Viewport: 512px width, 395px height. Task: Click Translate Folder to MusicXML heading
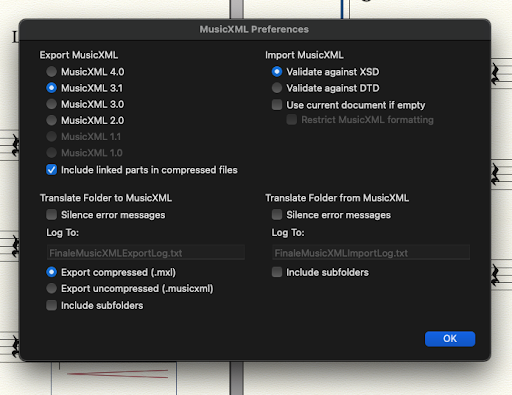(x=106, y=198)
